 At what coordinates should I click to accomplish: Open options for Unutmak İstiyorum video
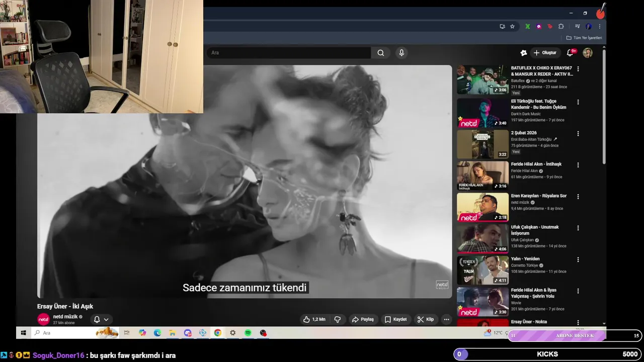578,228
